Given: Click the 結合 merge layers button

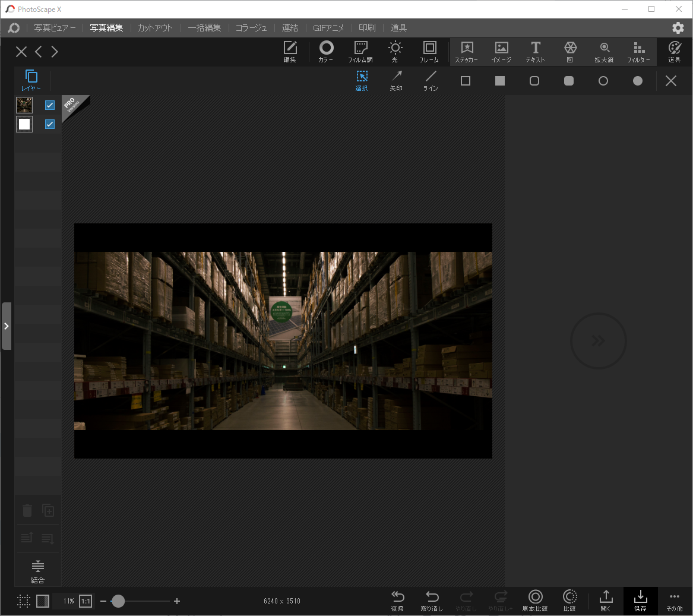Looking at the screenshot, I should pos(37,571).
